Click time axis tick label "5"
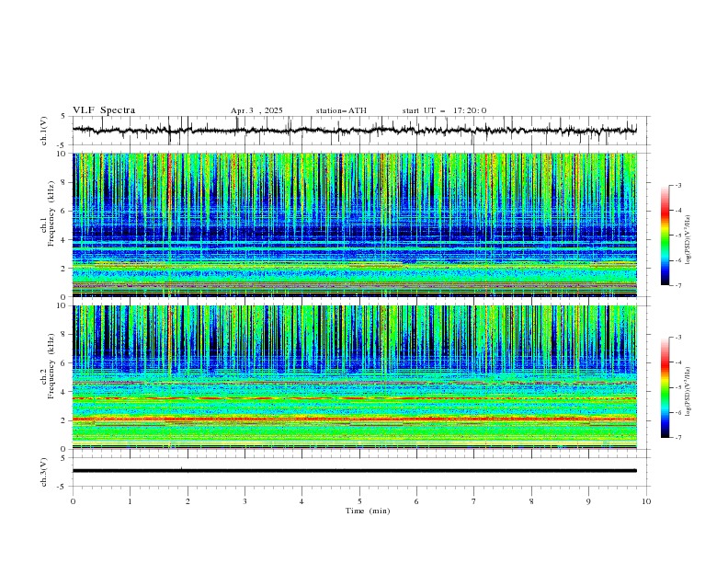 point(359,501)
